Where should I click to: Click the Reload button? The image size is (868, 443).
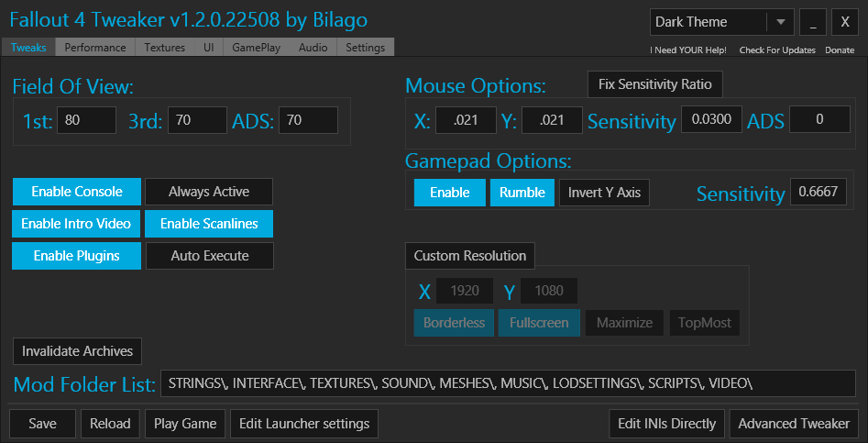point(110,424)
